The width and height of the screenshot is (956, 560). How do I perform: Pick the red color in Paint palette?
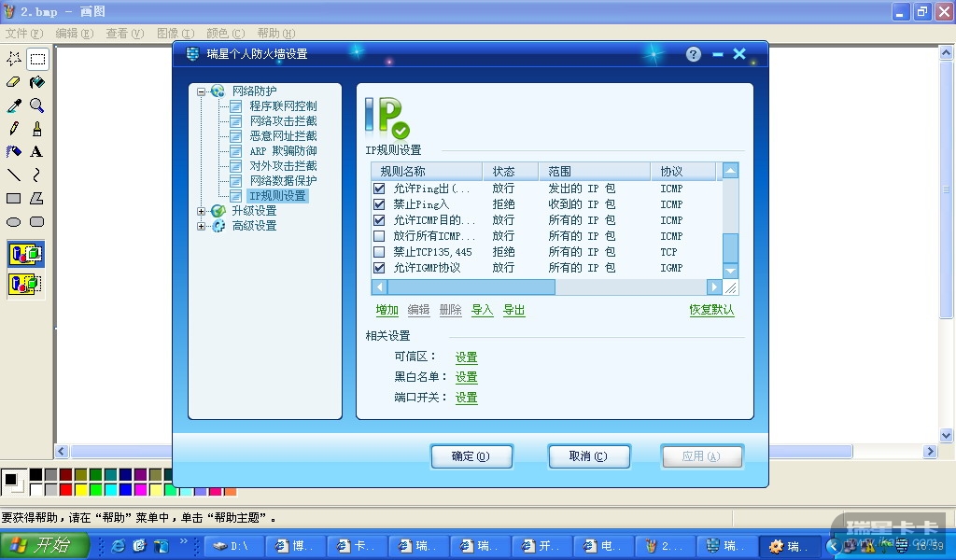tap(66, 489)
